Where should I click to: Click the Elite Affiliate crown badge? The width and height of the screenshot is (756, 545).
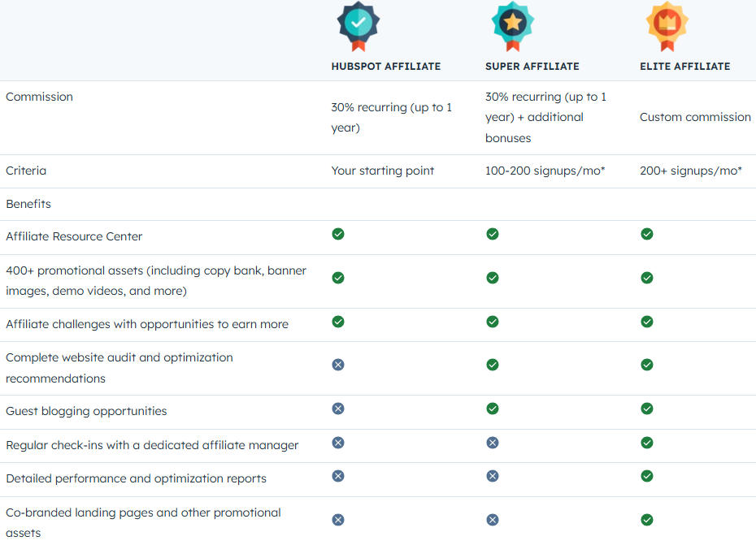coord(667,26)
